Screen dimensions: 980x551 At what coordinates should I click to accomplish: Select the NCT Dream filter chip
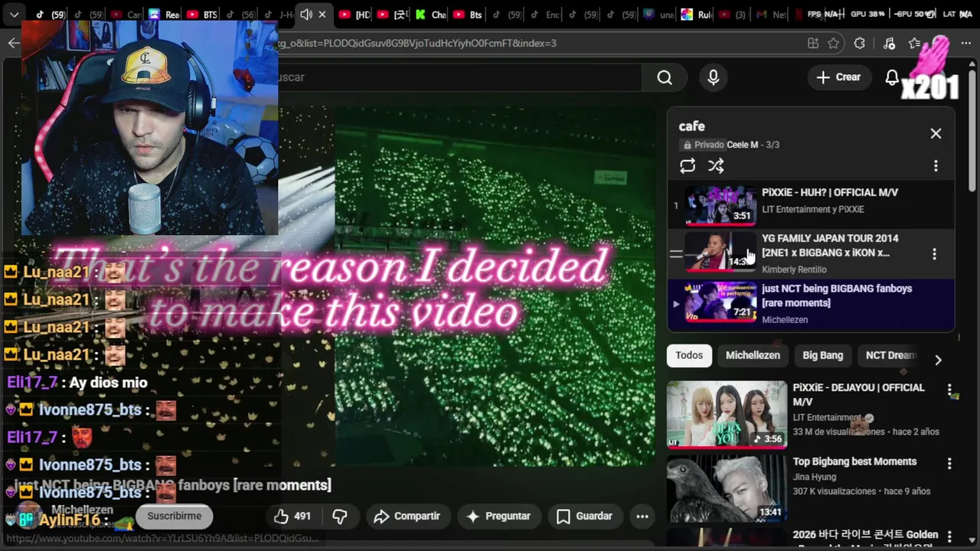click(x=890, y=355)
